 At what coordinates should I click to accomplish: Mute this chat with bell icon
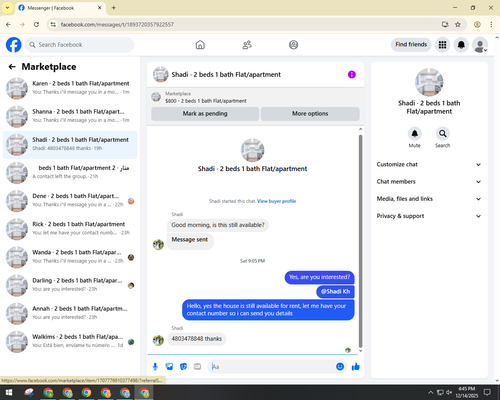(414, 134)
